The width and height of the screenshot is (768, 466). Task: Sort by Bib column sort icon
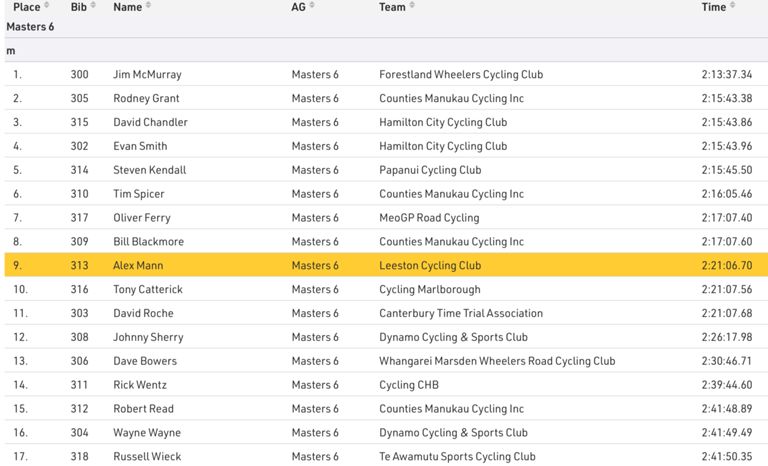pyautogui.click(x=93, y=5)
